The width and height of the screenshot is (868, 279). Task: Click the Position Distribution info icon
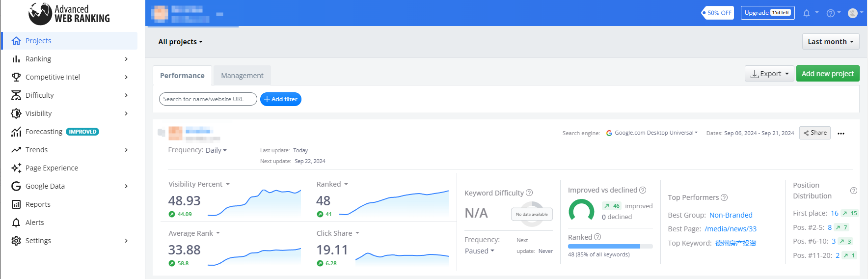tap(853, 191)
